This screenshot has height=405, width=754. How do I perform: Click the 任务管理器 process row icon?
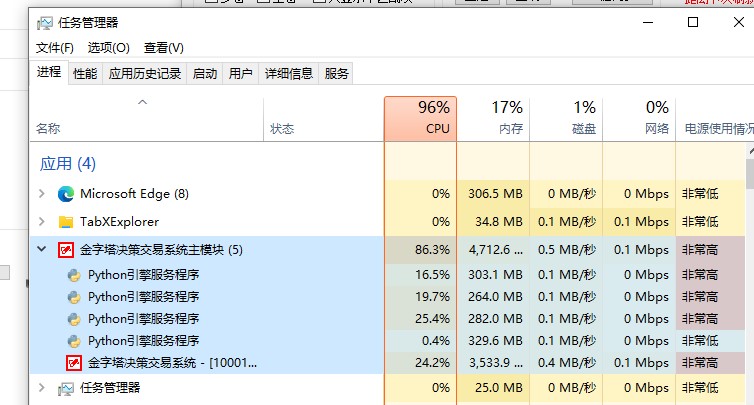click(66, 389)
